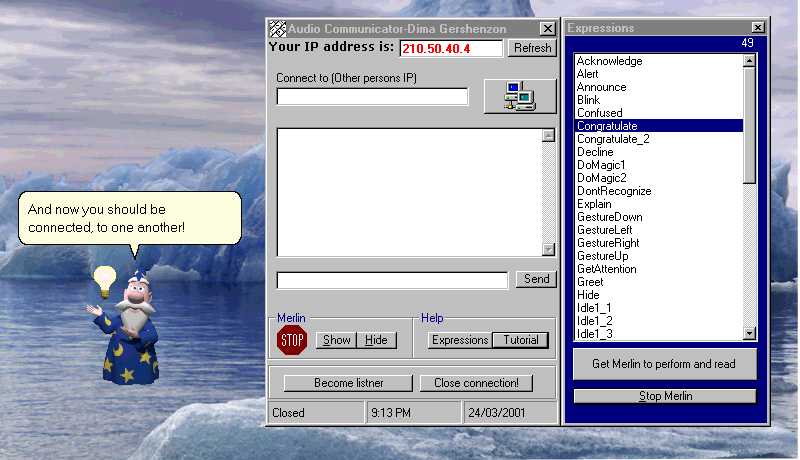This screenshot has width=800, height=460.
Task: Close the Audio Communicator window
Action: 547,29
